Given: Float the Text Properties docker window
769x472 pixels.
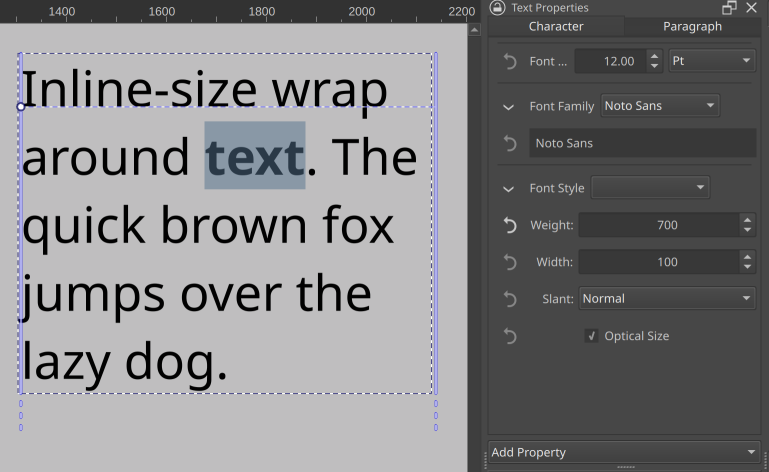Looking at the screenshot, I should click(729, 7).
